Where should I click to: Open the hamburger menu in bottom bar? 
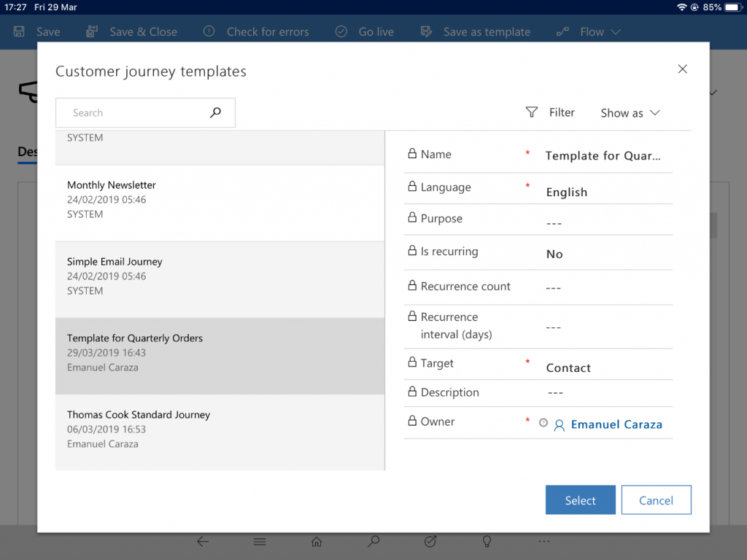pyautogui.click(x=259, y=541)
